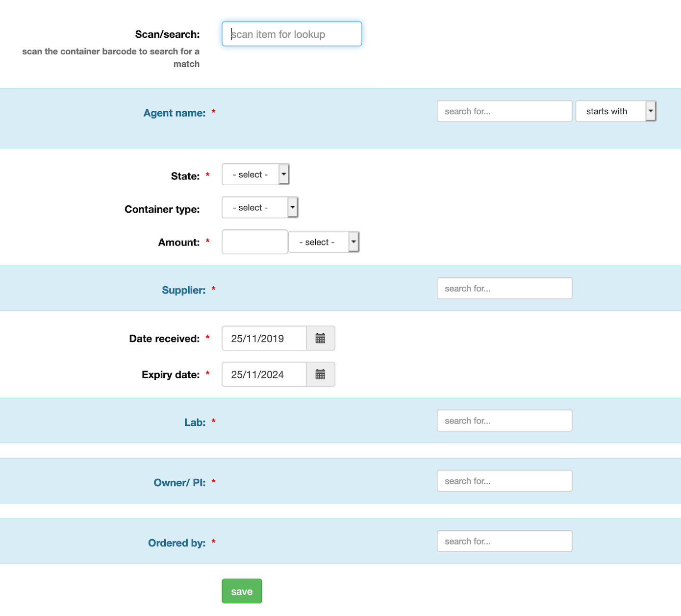
Task: Click the Owner/PI search box
Action: 504,481
